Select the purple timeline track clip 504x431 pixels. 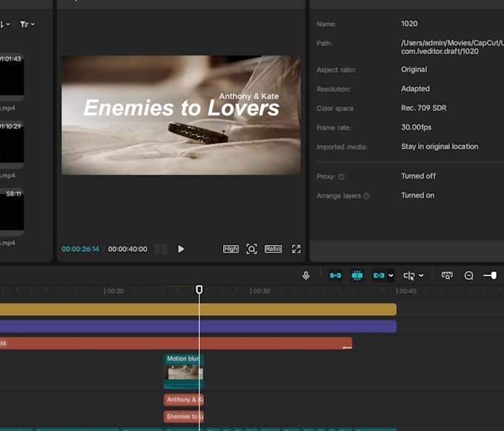pyautogui.click(x=198, y=327)
